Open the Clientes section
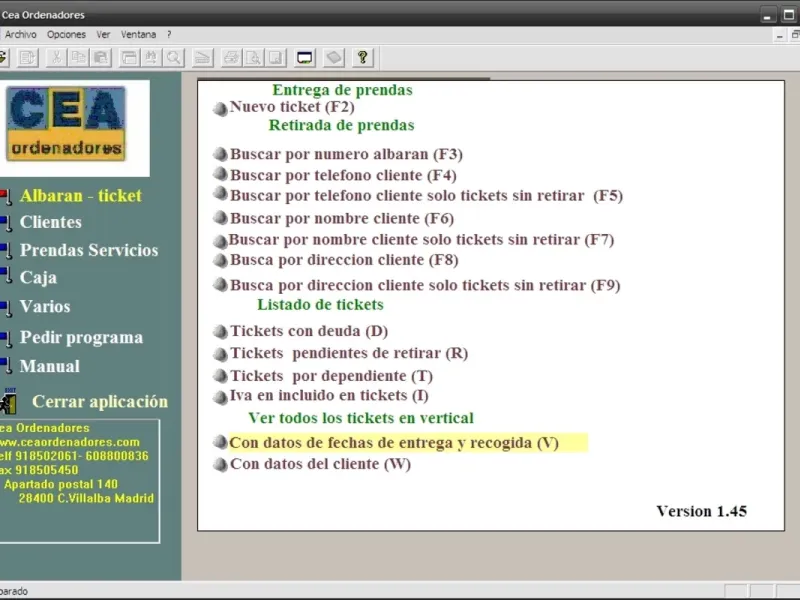Image resolution: width=800 pixels, height=600 pixels. pos(51,222)
